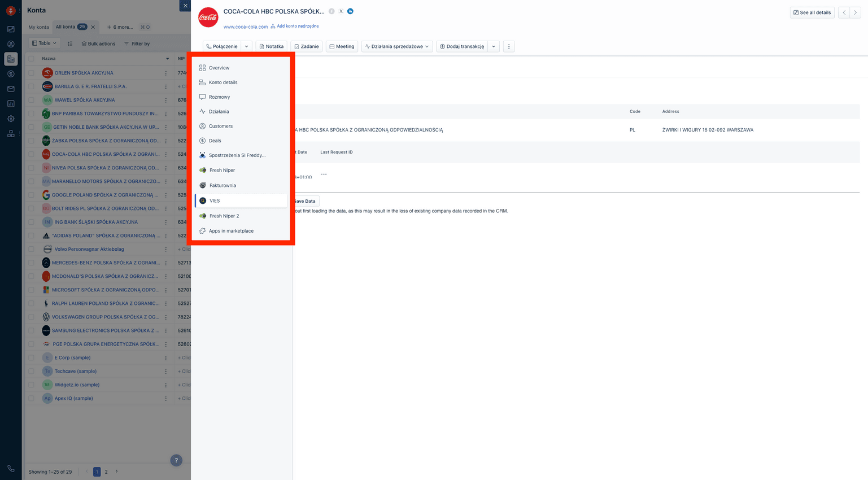Click See all details button
This screenshot has height=480, width=868.
pyautogui.click(x=812, y=12)
